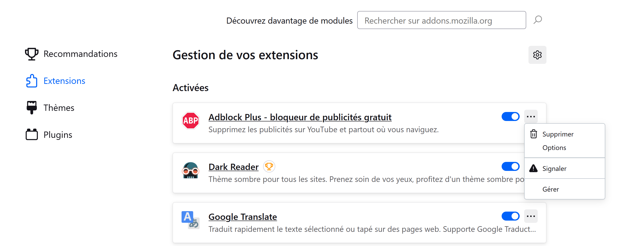Switch off the Google Translate toggle
The image size is (644, 246).
(510, 216)
